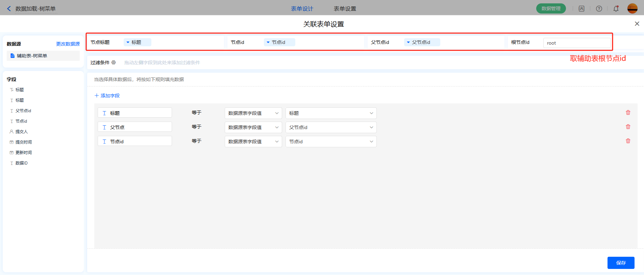Viewport: 644px width, 275px height.
Task: Delete the 标题 field mapping row
Action: click(x=628, y=112)
